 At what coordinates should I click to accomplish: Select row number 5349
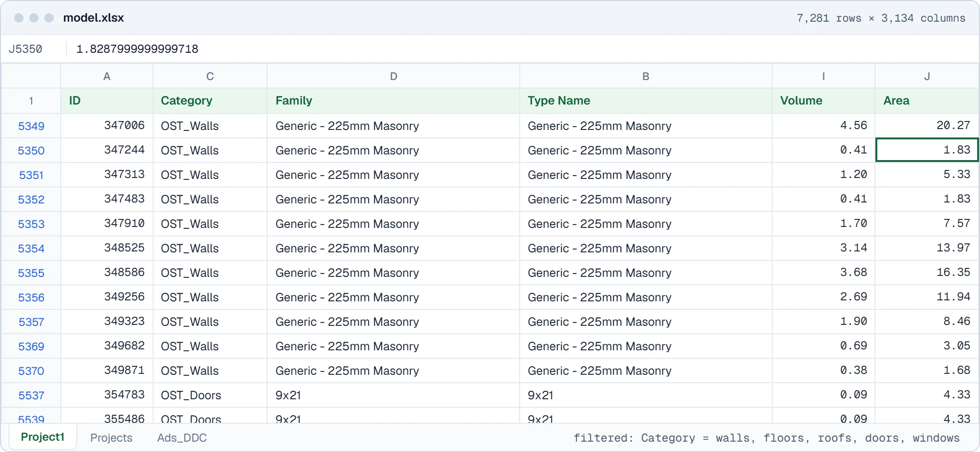click(x=31, y=126)
